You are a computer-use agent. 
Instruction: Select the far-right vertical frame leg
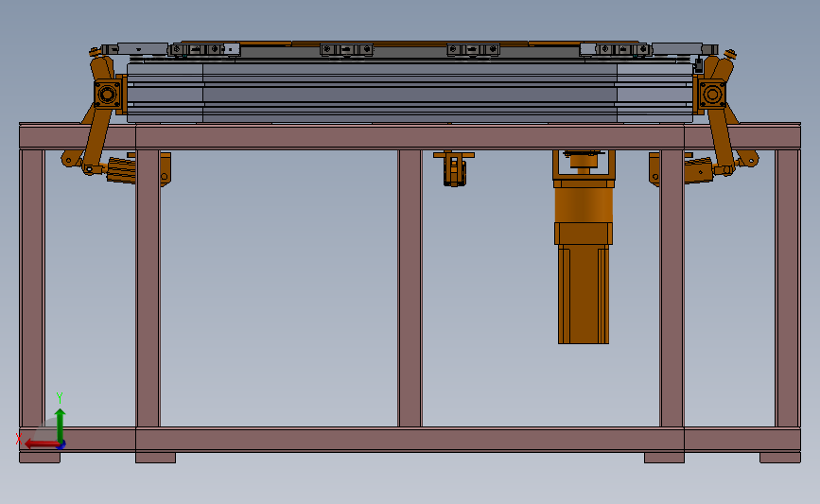788,288
